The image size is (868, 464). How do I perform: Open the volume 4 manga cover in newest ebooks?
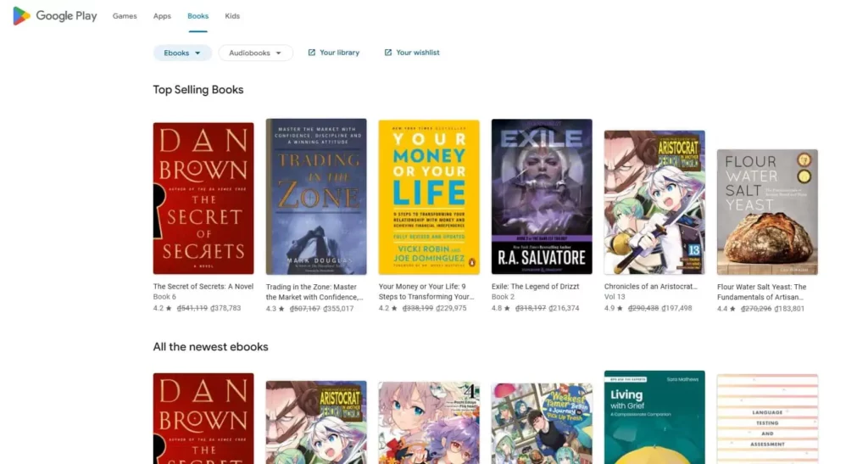coord(429,423)
